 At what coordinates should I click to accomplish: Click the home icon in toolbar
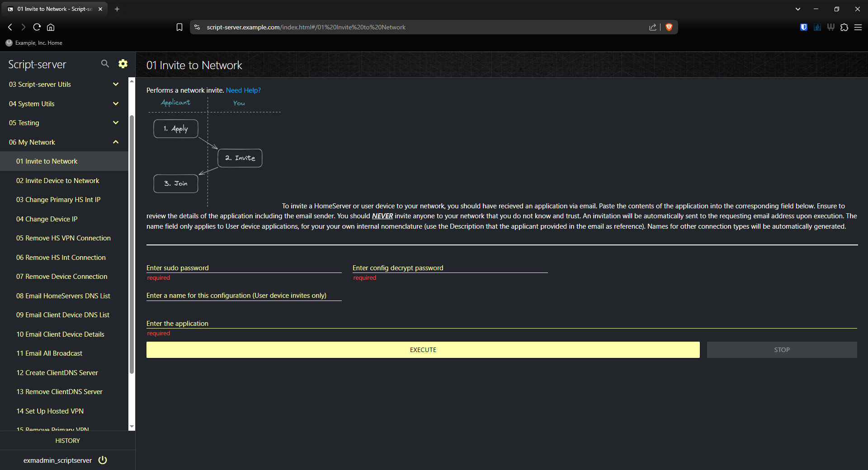(x=50, y=27)
